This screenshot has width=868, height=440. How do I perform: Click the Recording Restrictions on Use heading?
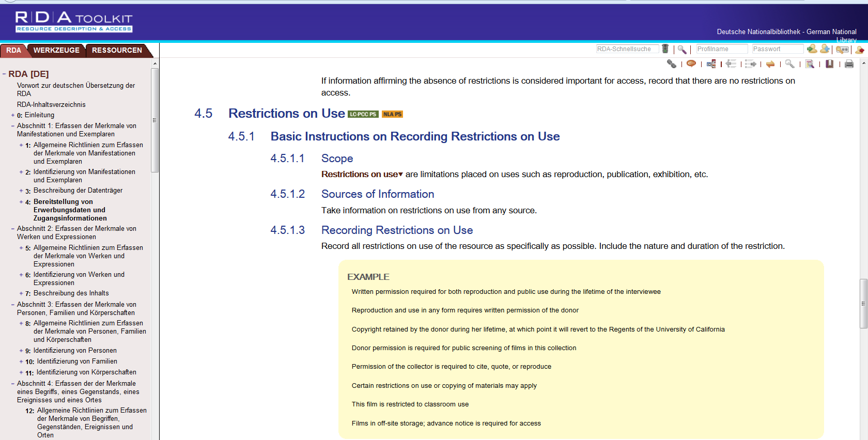(397, 230)
